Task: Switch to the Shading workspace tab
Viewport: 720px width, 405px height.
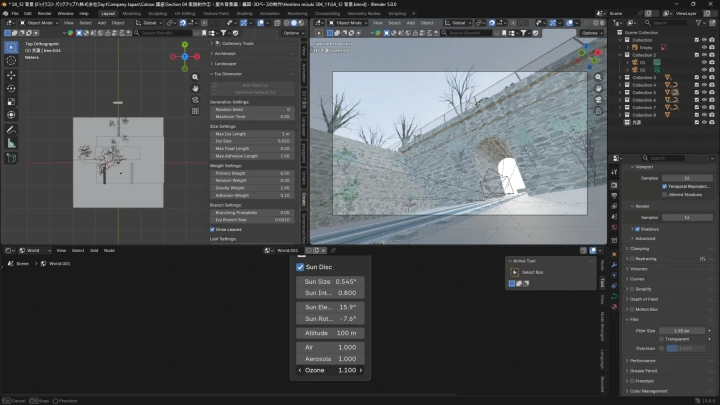Action: click(244, 13)
